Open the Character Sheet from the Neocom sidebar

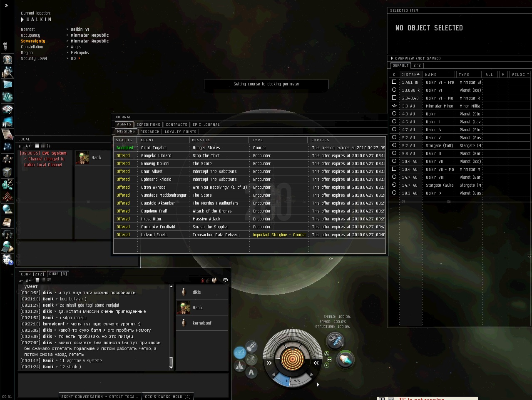[7, 59]
